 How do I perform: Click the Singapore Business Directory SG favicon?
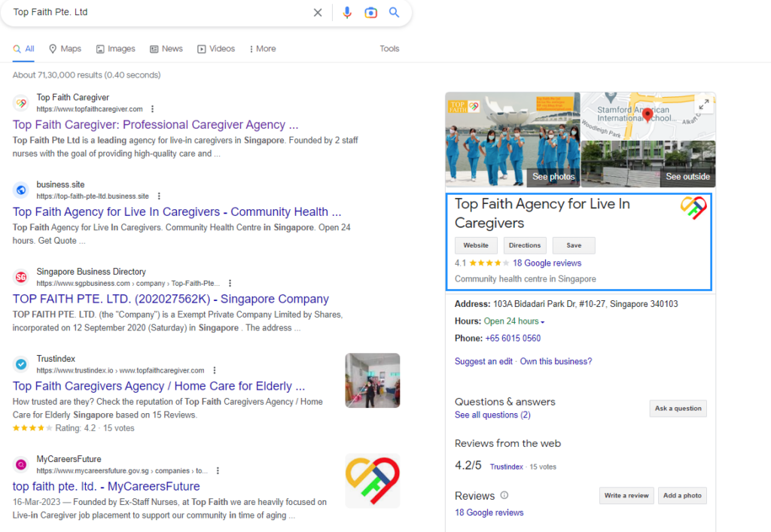click(x=21, y=277)
